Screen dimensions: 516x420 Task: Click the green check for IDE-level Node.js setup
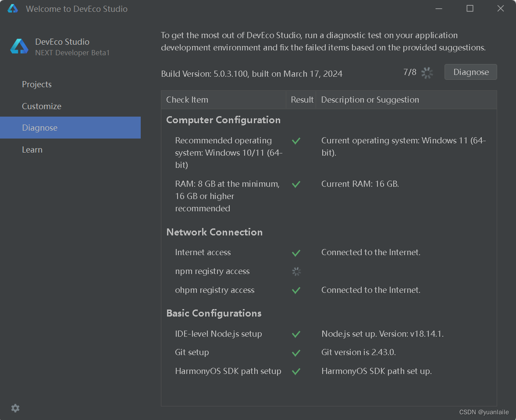tap(296, 334)
